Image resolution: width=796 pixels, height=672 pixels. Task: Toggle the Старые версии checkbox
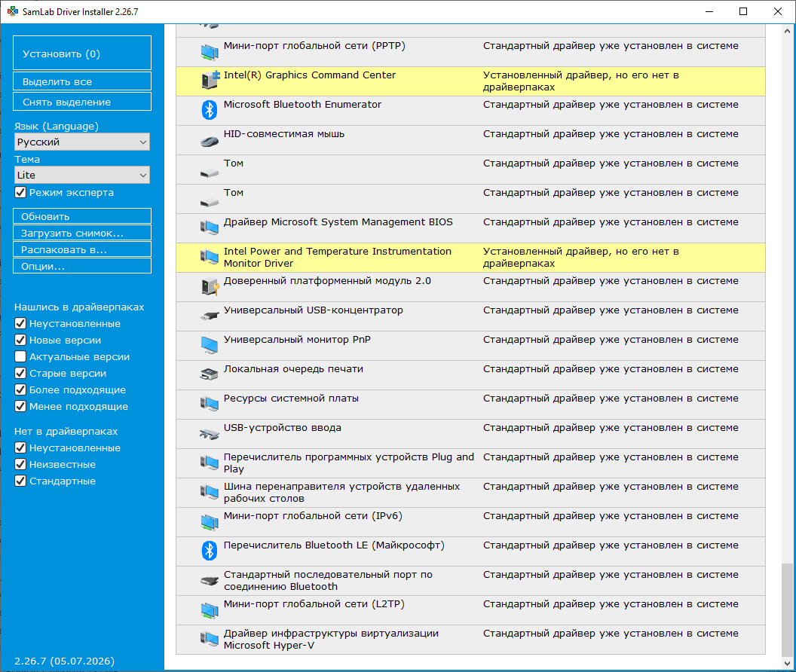20,373
